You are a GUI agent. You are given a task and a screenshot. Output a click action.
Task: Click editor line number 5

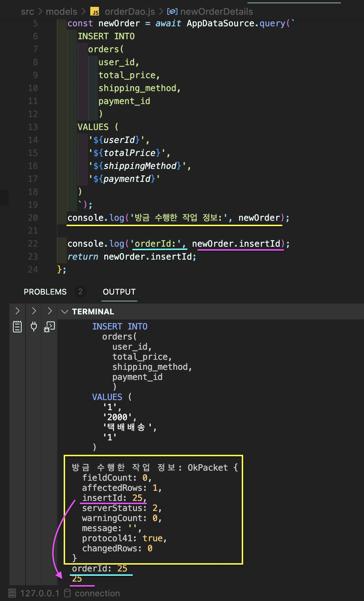click(35, 23)
